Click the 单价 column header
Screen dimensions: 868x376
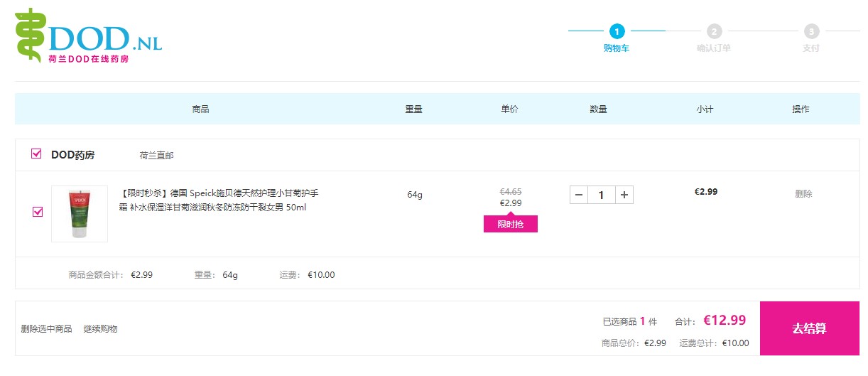[510, 109]
